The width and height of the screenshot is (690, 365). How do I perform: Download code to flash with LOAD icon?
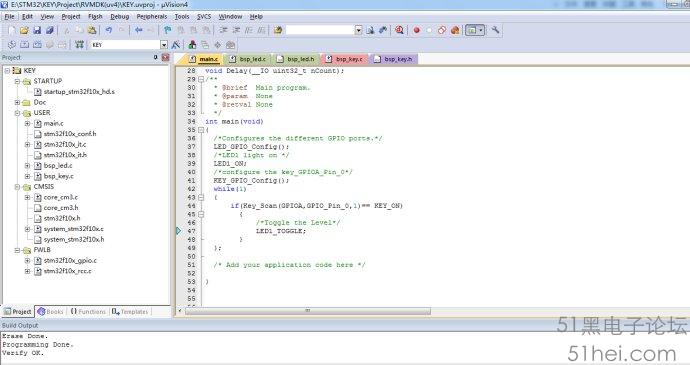tap(79, 45)
